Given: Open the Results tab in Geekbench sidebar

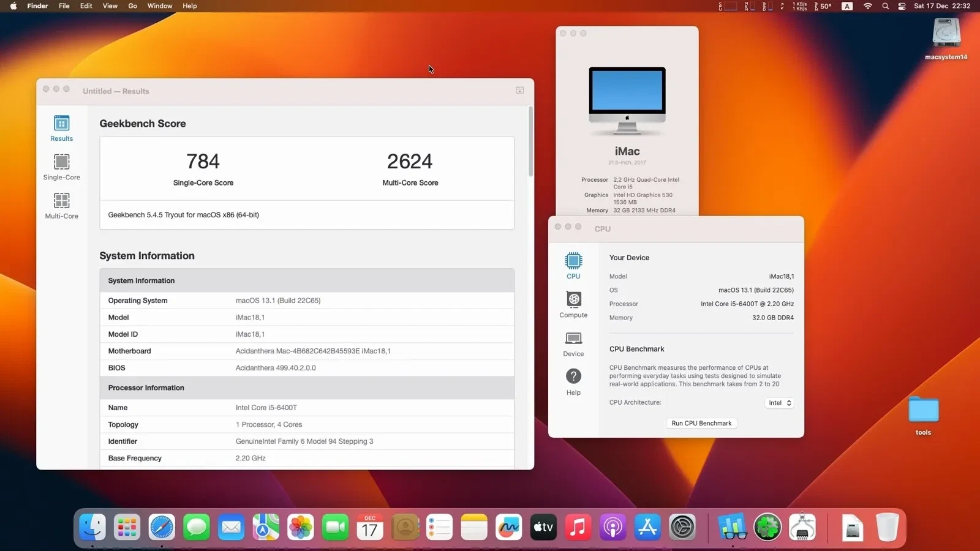Looking at the screenshot, I should click(x=61, y=129).
